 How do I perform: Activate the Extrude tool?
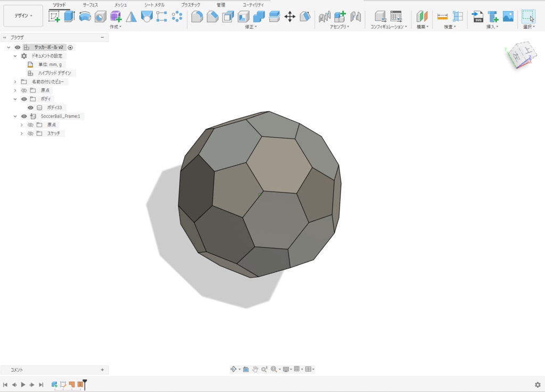pos(70,16)
